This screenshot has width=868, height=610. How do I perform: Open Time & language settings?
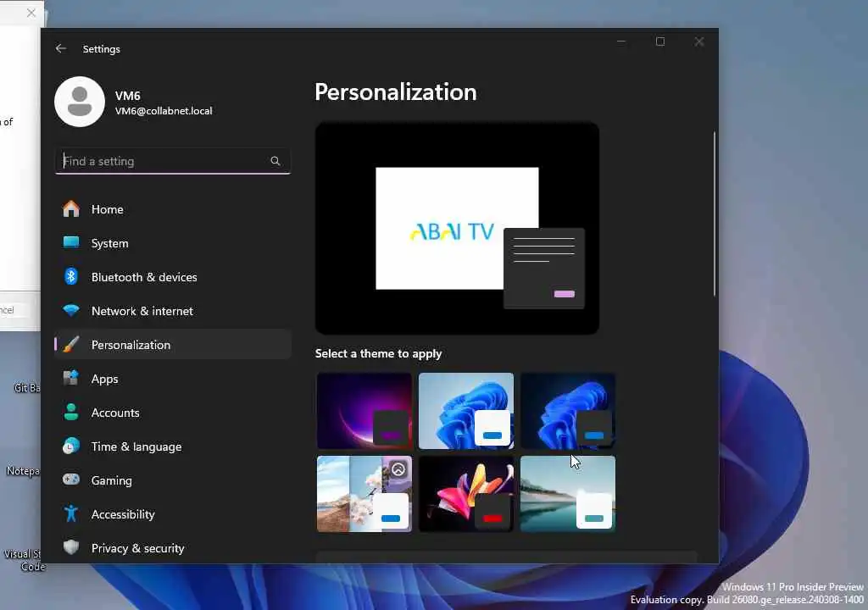173,446
